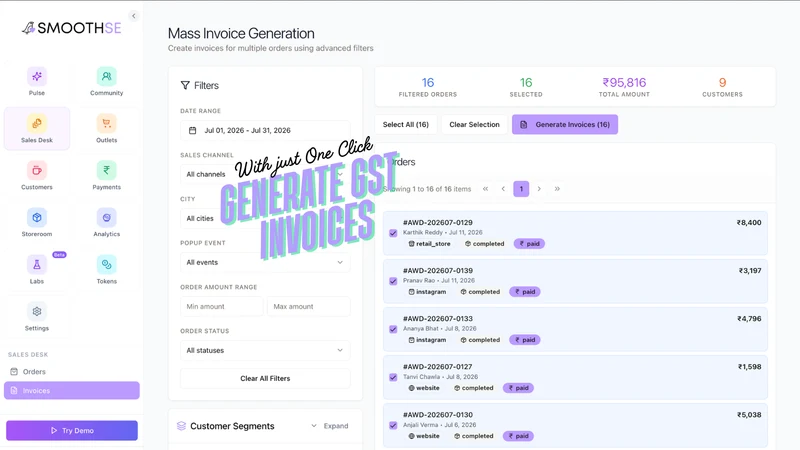Open the Community module icon
800x450 pixels.
[x=107, y=77]
